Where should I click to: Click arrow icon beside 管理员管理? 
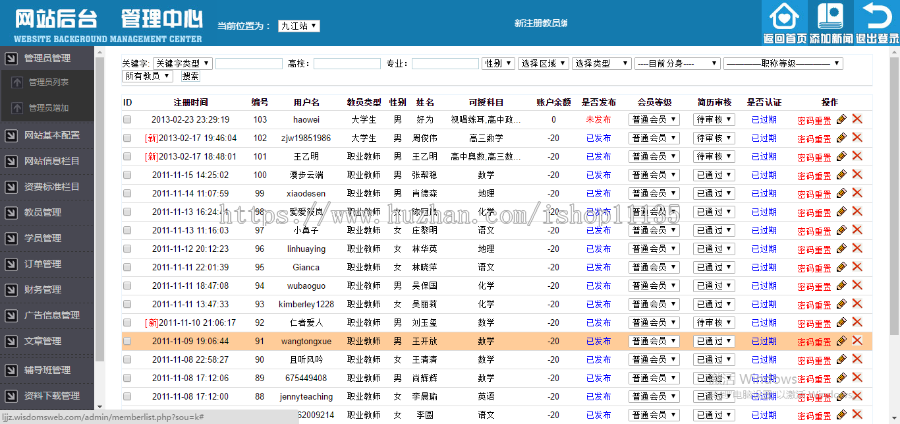11,58
